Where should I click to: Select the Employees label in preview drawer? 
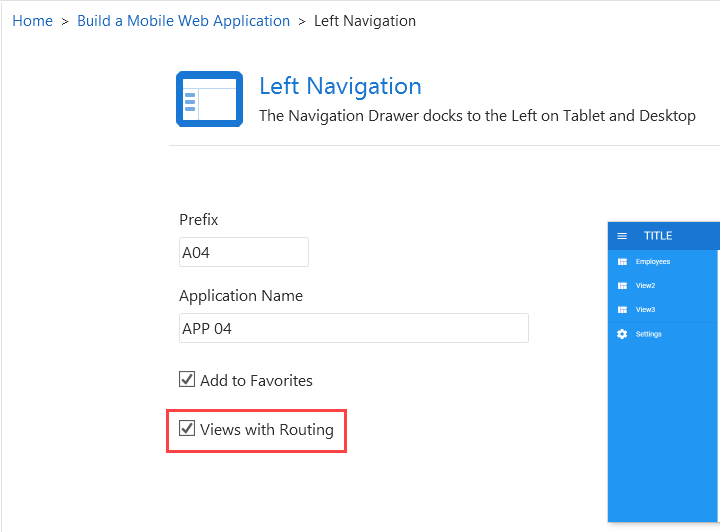(653, 262)
